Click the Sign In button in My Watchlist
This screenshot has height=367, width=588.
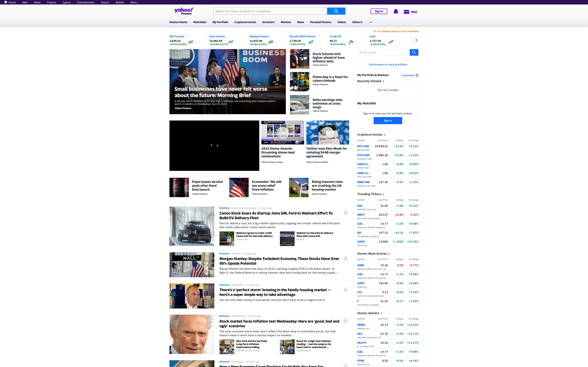tap(388, 120)
